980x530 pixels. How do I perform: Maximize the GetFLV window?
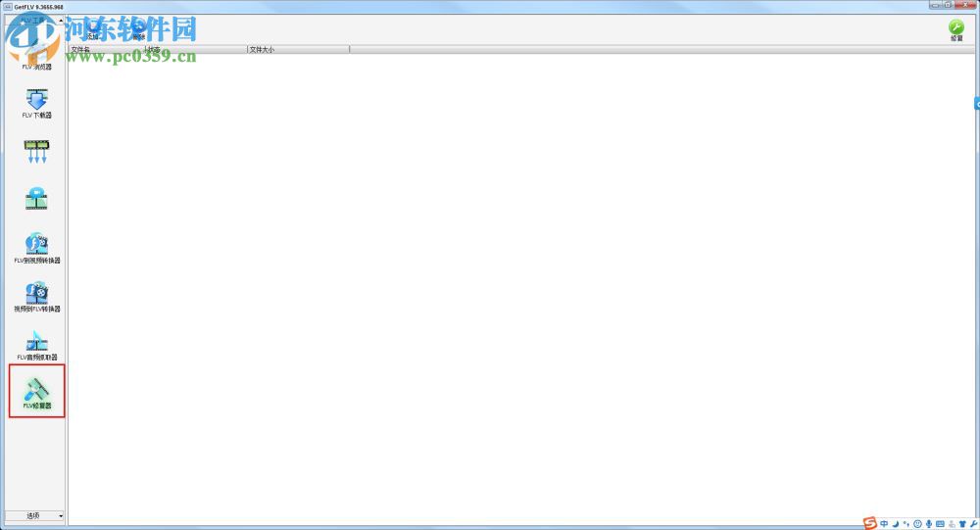pos(948,5)
